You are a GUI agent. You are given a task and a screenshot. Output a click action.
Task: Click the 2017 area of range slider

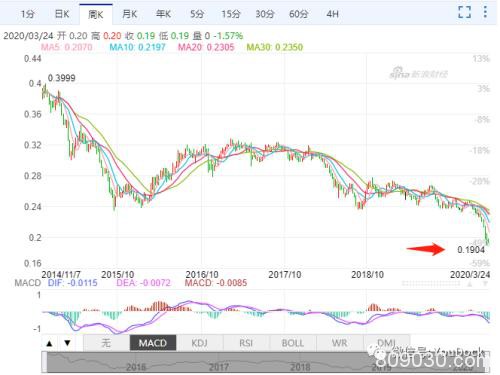tap(219, 367)
